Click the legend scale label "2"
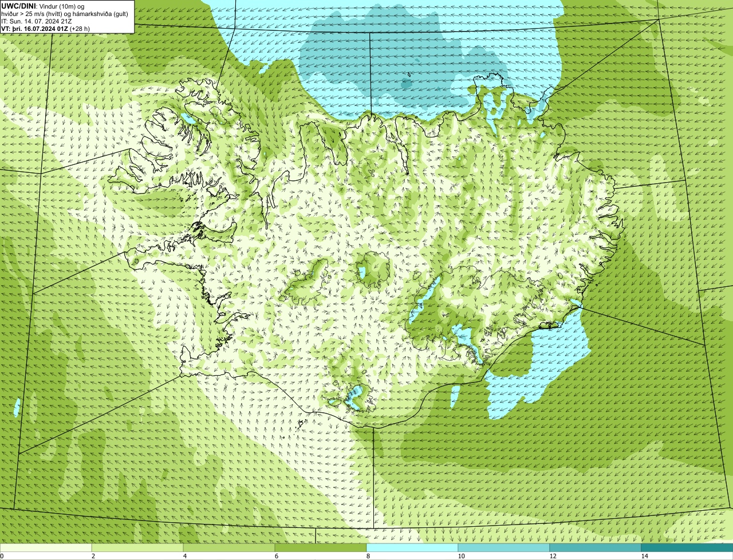733x560 pixels. click(93, 556)
